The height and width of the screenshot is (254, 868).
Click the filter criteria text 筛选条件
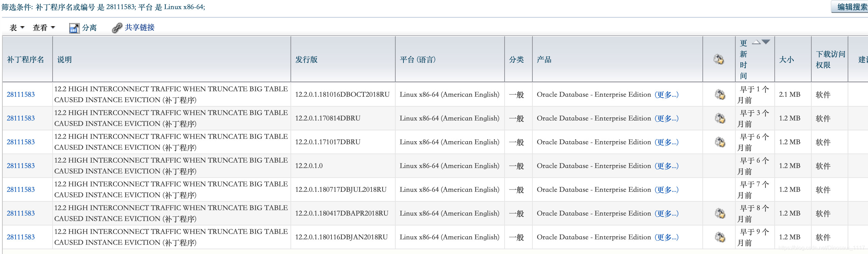tap(103, 7)
